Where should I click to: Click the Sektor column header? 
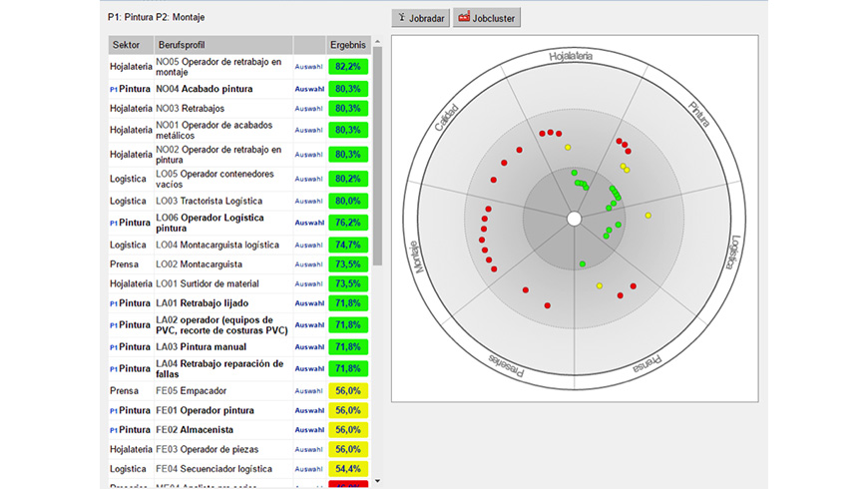[x=131, y=45]
